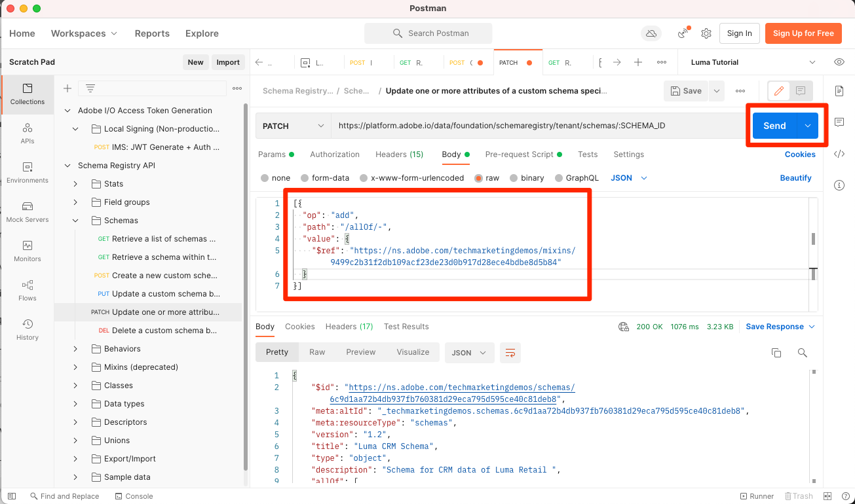Open the Save button dropdown arrow
Screen dimensions: 855x504
pos(716,91)
